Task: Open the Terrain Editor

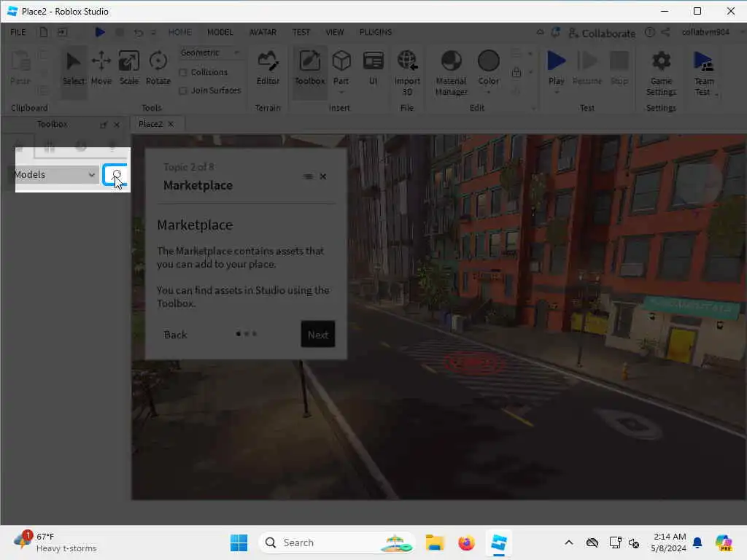Action: tap(268, 69)
